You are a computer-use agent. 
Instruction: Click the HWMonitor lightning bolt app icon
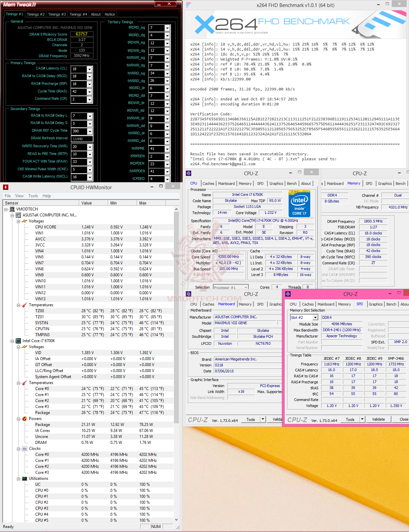5,187
